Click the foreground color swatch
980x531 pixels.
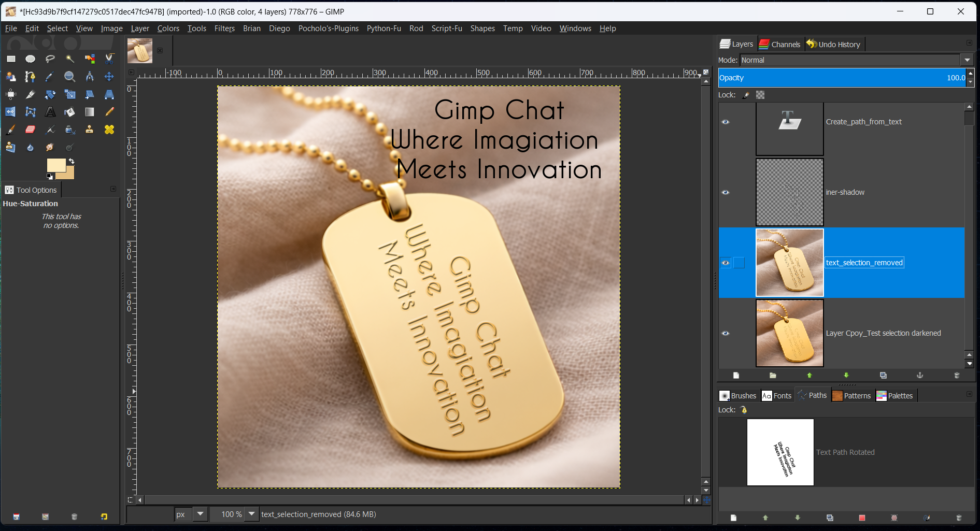(56, 165)
